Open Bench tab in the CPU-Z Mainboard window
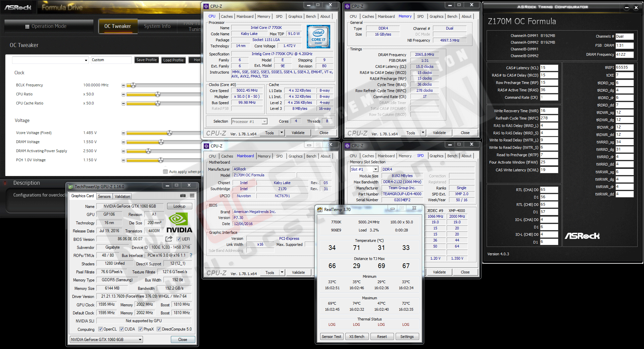This screenshot has width=644, height=349. click(x=311, y=156)
